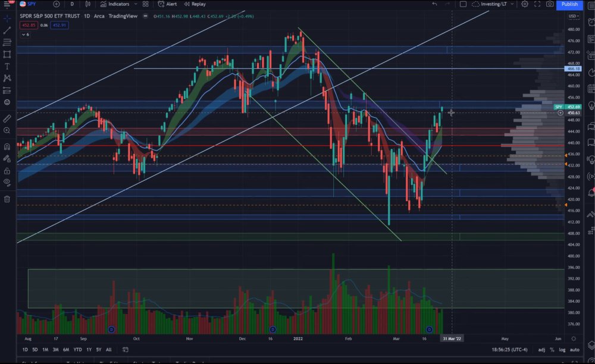Collapse the legend with the 6 indicators chevron

[26, 34]
